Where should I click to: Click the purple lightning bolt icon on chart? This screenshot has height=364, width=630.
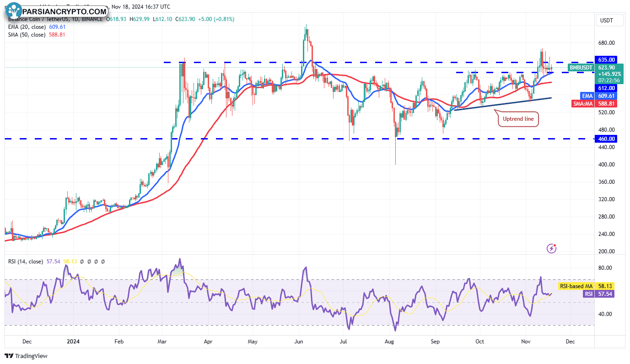[x=552, y=248]
